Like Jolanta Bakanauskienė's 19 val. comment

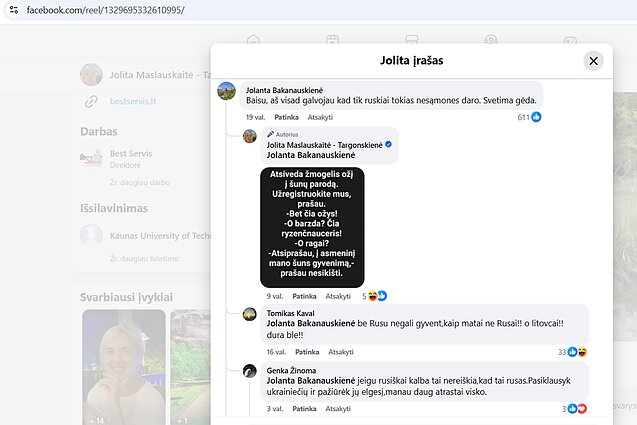point(286,117)
